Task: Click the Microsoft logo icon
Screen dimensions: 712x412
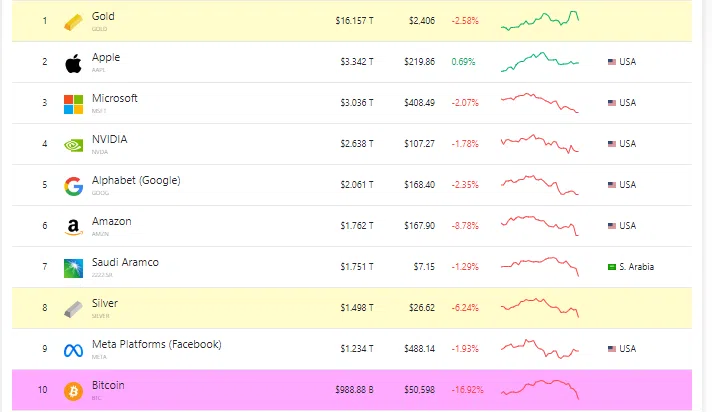Action: tap(73, 104)
